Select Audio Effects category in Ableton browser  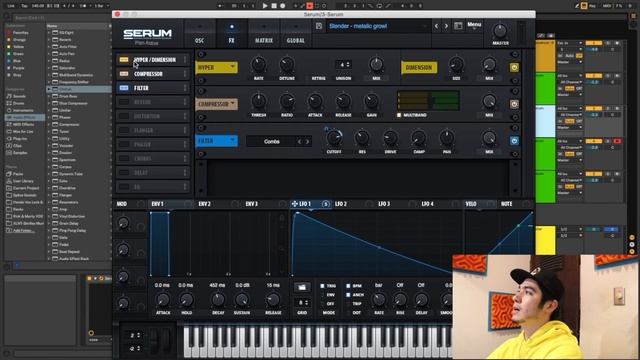point(24,118)
